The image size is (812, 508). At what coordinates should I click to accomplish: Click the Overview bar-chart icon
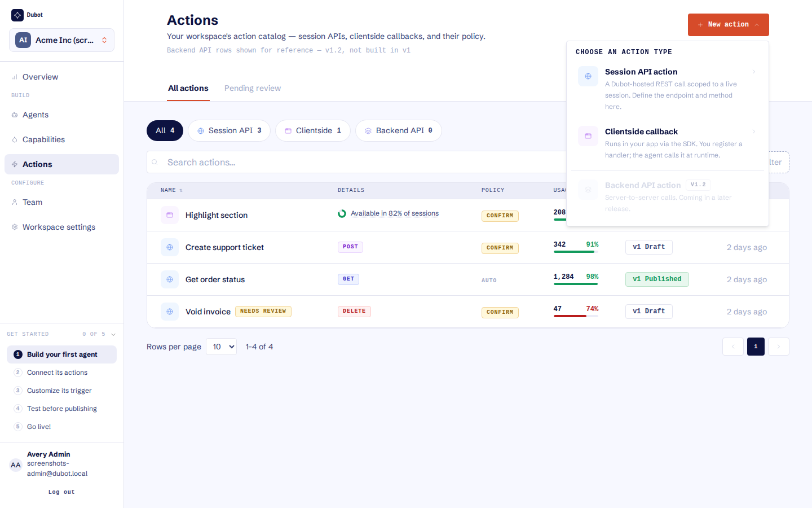15,77
